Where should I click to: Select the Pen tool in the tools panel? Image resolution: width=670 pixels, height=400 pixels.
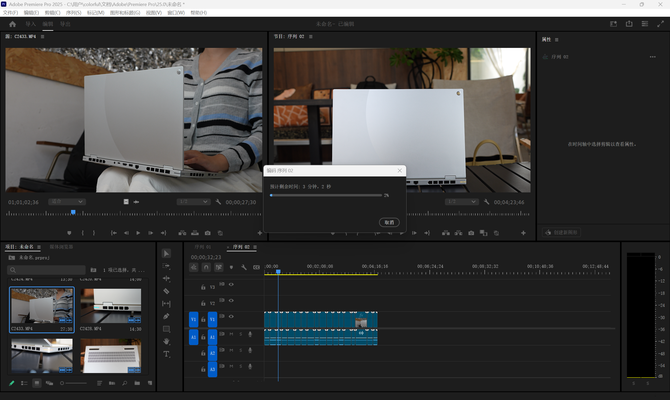(x=166, y=316)
